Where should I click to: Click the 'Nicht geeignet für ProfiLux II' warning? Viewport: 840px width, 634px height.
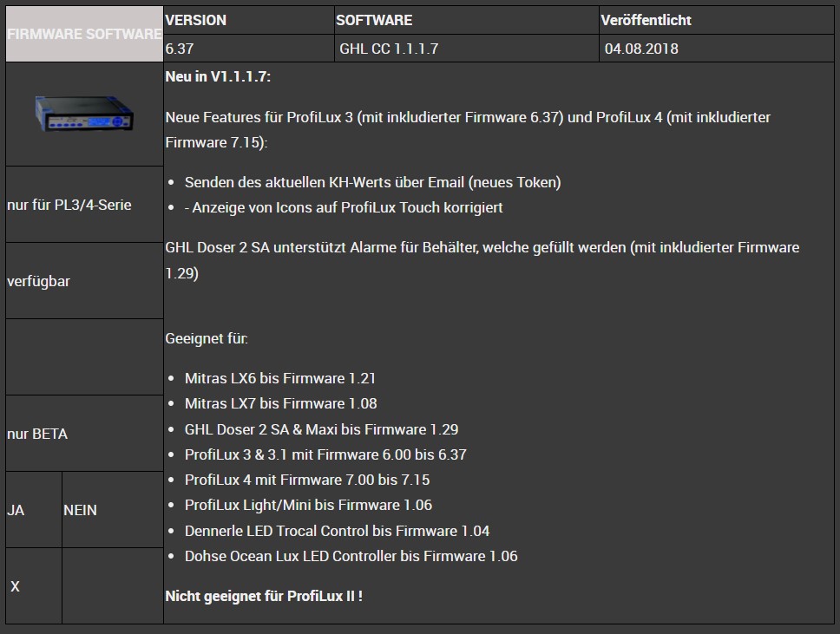264,596
